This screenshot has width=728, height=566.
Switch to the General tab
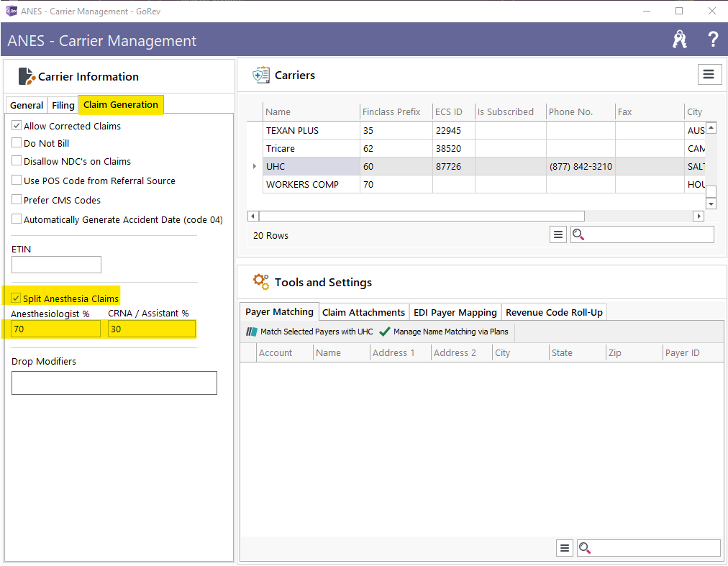pyautogui.click(x=27, y=106)
